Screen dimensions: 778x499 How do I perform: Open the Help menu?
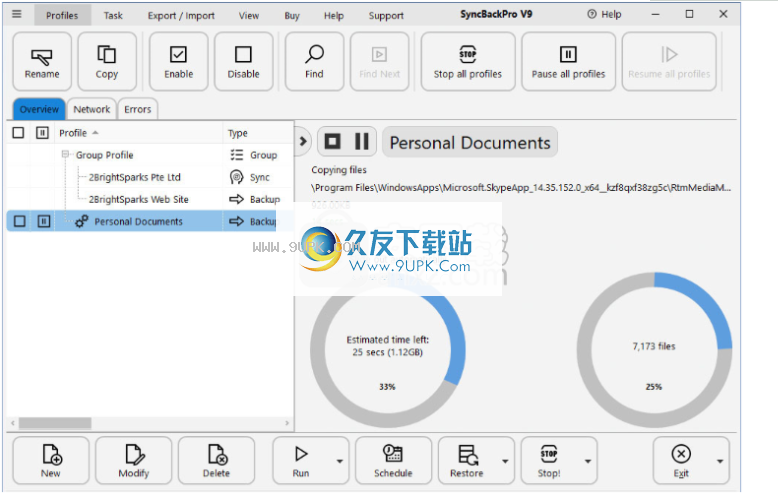pyautogui.click(x=334, y=15)
